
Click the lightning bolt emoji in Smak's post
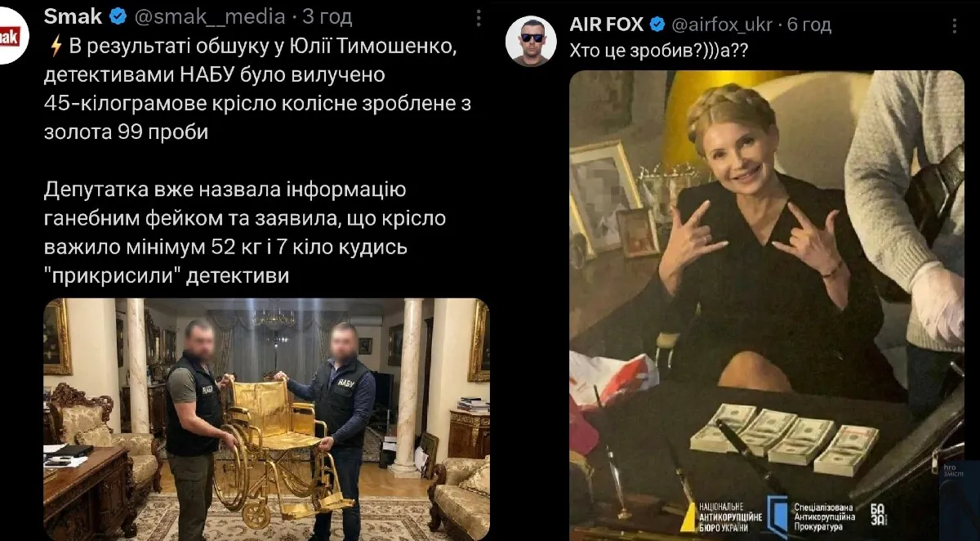click(x=56, y=47)
